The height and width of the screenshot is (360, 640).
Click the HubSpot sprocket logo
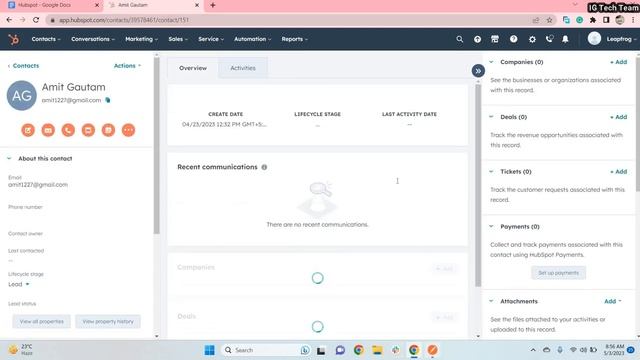pos(13,39)
